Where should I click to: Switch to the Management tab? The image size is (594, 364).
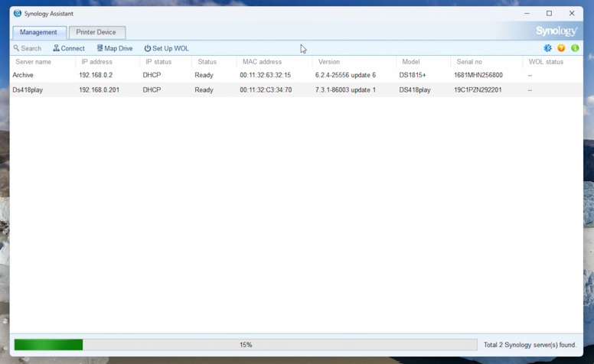coord(39,32)
